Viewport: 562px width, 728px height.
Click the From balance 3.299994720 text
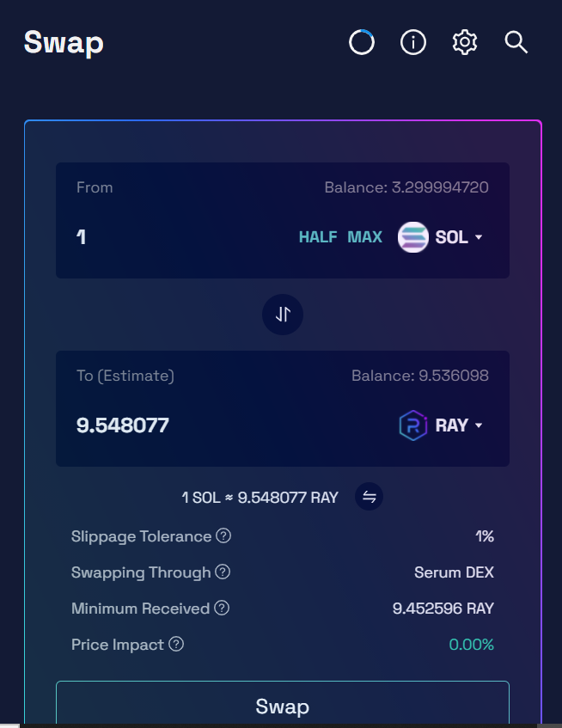coord(406,187)
